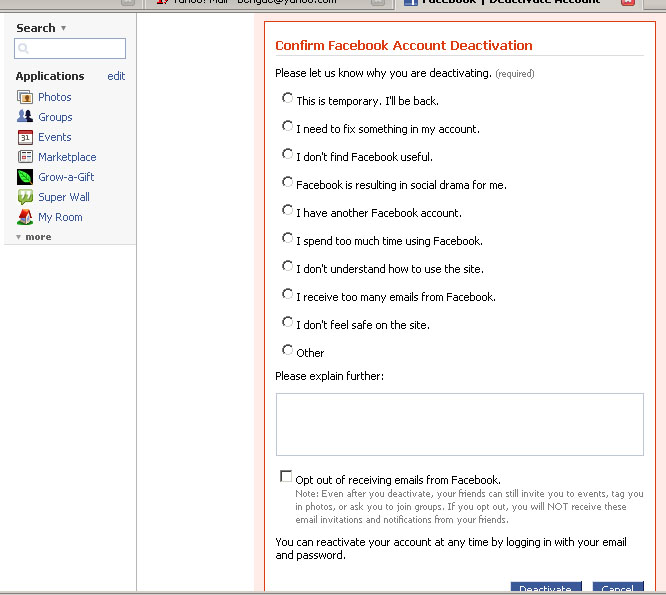Select 'I don't find Facebook useful'
This screenshot has width=666, height=595.
point(288,154)
